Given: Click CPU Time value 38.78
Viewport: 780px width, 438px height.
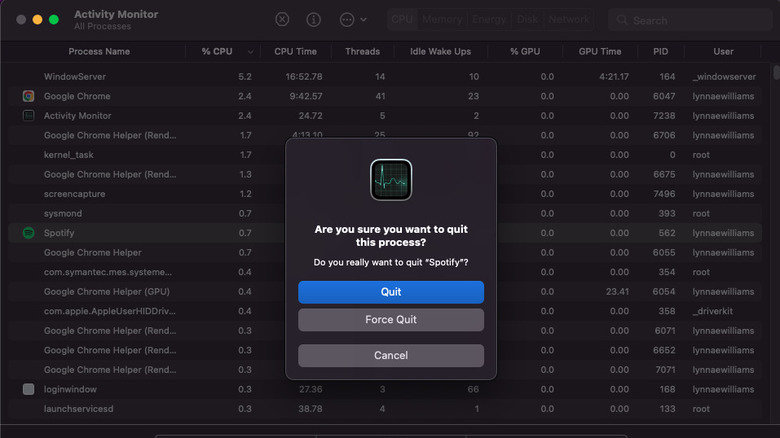Looking at the screenshot, I should (310, 409).
